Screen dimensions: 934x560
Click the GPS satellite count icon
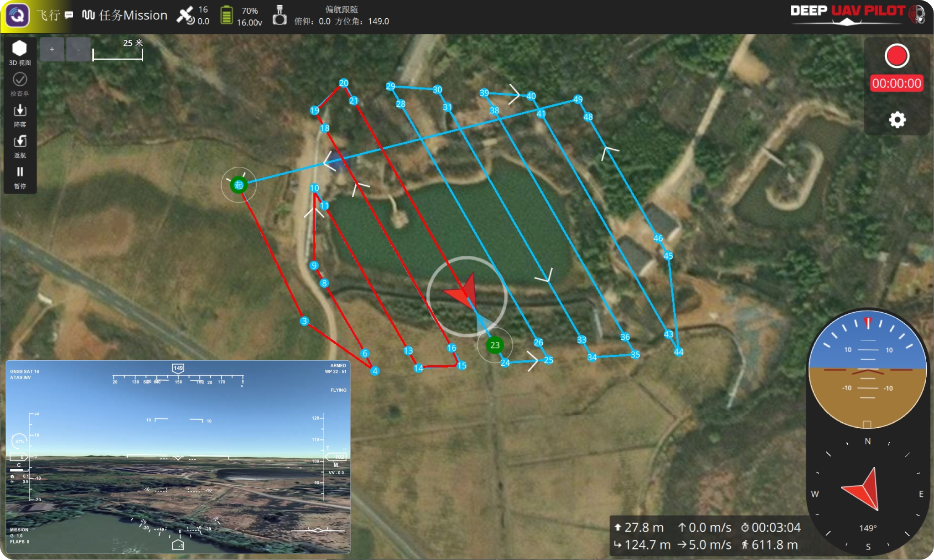tap(186, 16)
